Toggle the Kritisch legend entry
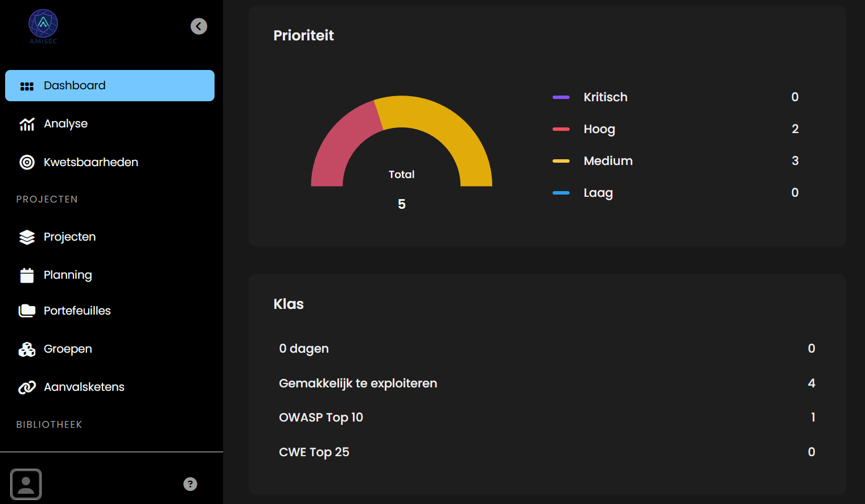Screen dimensions: 865x504 (605, 97)
